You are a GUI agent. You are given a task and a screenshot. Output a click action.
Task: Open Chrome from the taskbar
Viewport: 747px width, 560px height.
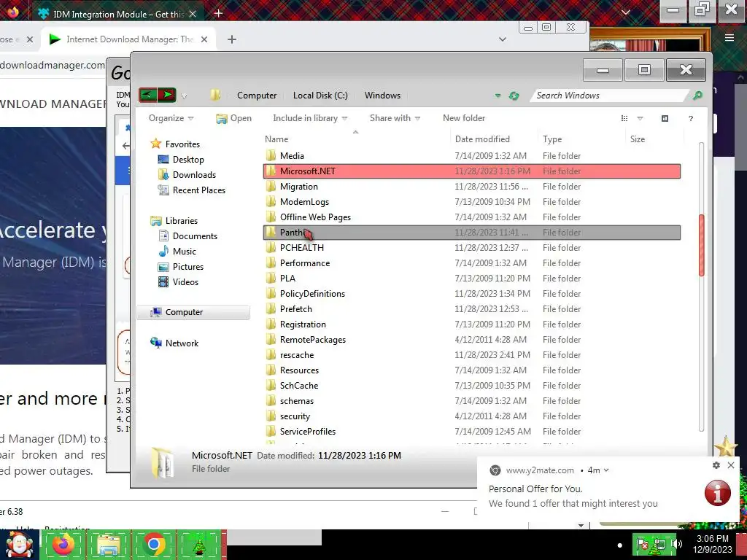[x=153, y=545]
